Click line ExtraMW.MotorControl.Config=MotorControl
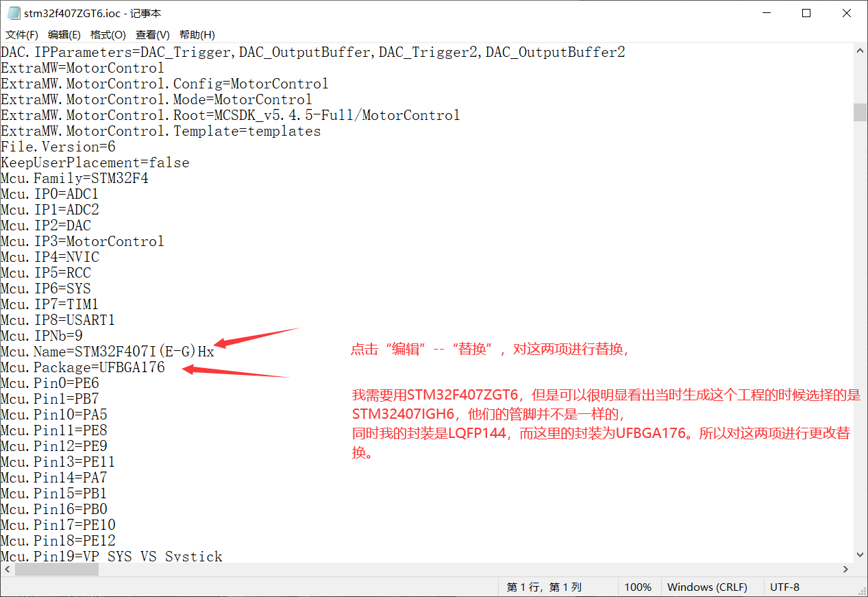This screenshot has width=868, height=597. click(164, 84)
